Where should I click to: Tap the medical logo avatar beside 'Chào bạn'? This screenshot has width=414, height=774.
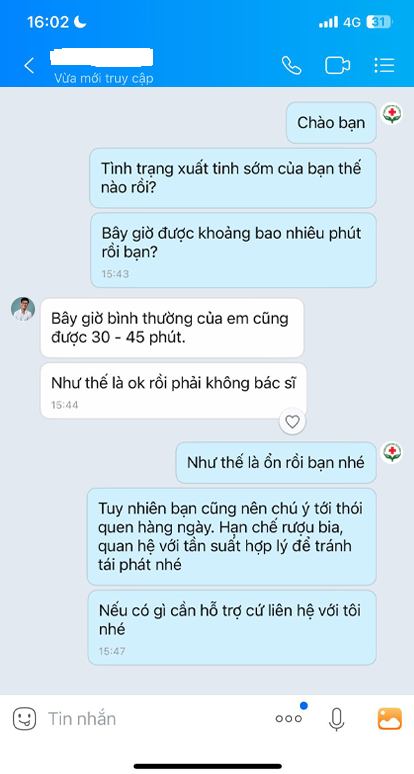tap(392, 114)
